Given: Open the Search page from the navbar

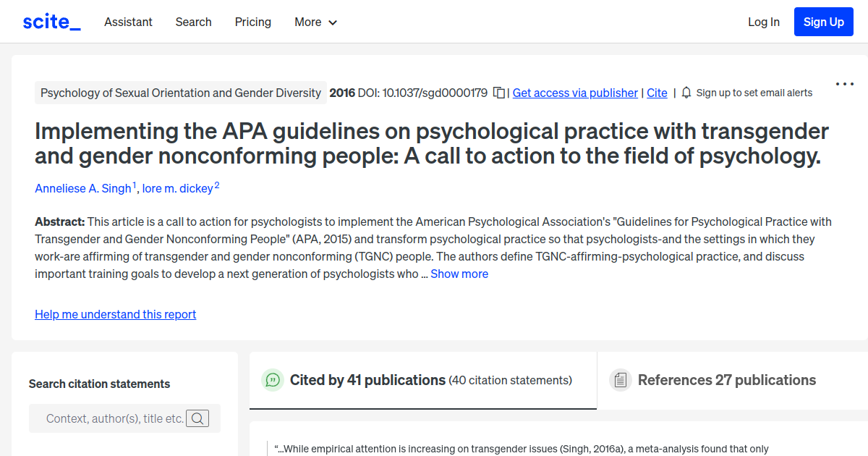Looking at the screenshot, I should tap(193, 22).
